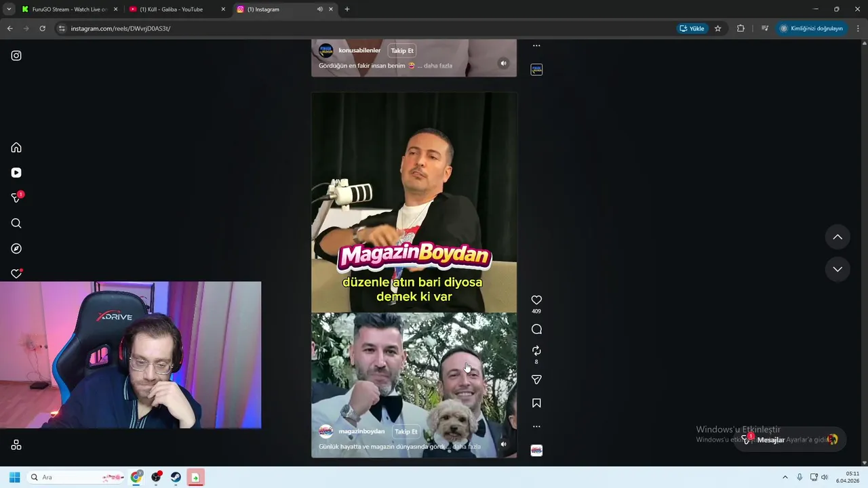Open the Reels section in the sidebar
The height and width of the screenshot is (488, 868).
click(x=16, y=173)
